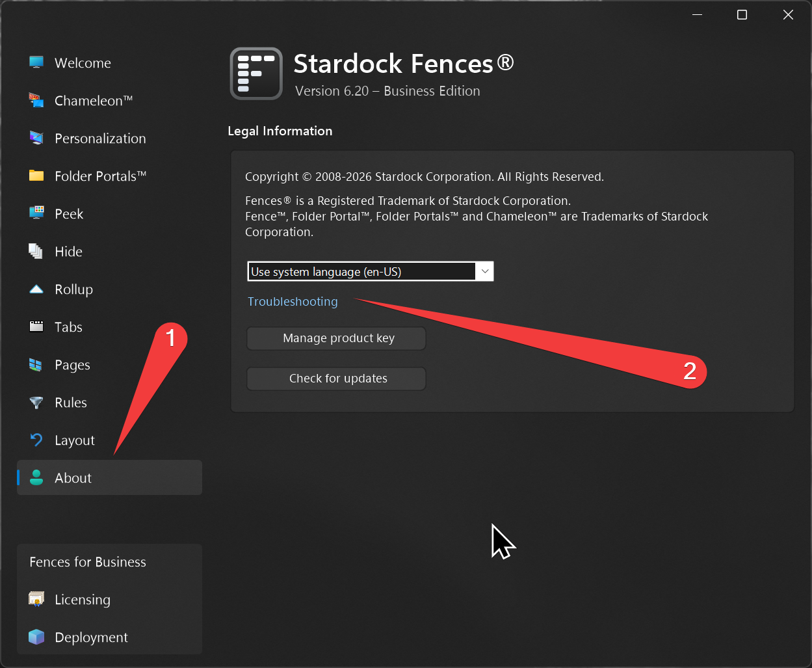Open the Tabs settings page

pos(68,327)
